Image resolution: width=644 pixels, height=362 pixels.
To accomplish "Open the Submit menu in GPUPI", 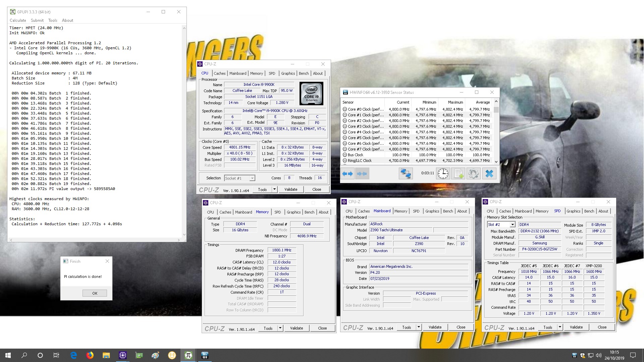I will (x=37, y=20).
